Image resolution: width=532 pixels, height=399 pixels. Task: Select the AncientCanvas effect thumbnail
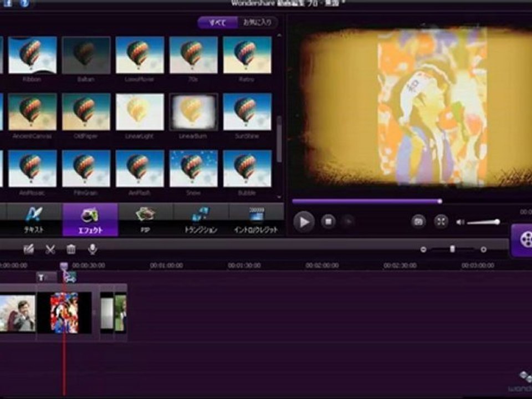32,111
